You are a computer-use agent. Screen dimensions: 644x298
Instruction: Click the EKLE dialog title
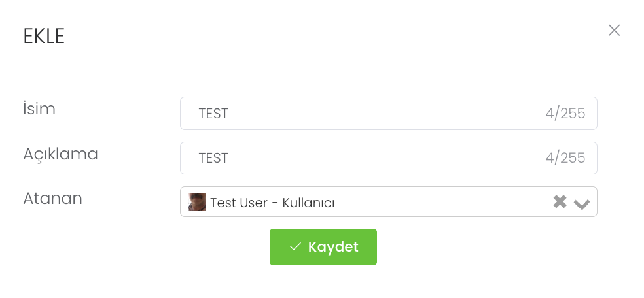coord(44,37)
